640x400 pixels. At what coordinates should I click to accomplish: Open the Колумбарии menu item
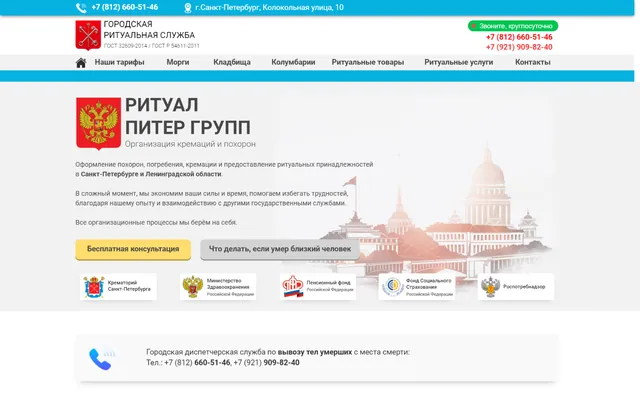pyautogui.click(x=293, y=62)
